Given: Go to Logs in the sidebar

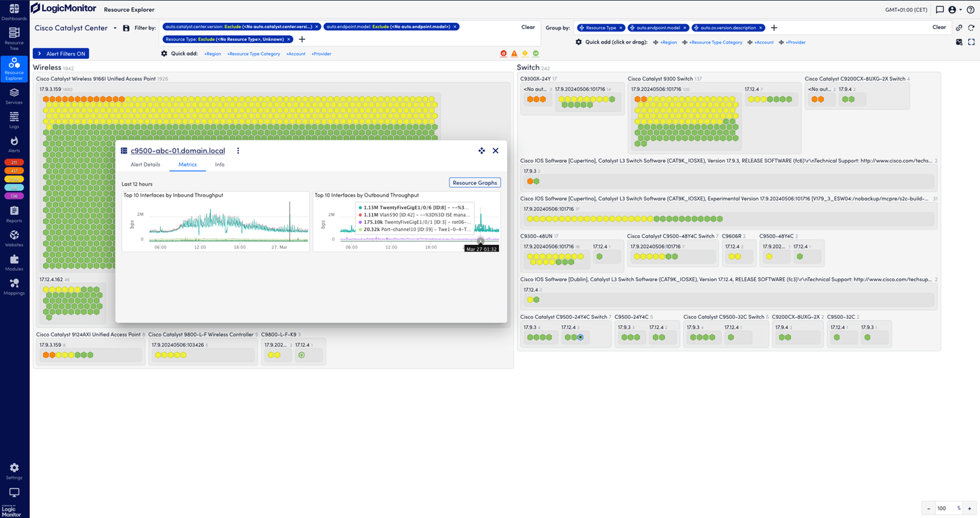Looking at the screenshot, I should [14, 120].
